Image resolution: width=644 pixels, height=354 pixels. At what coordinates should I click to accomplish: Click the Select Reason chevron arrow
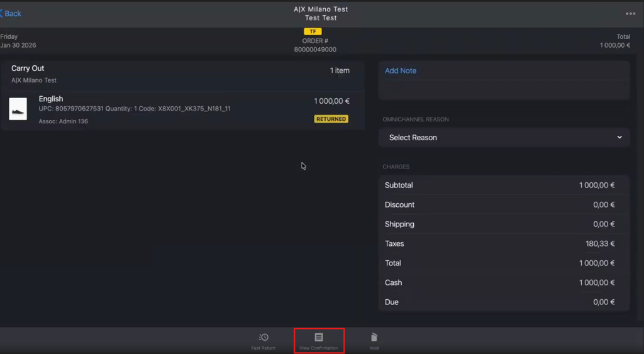(619, 138)
